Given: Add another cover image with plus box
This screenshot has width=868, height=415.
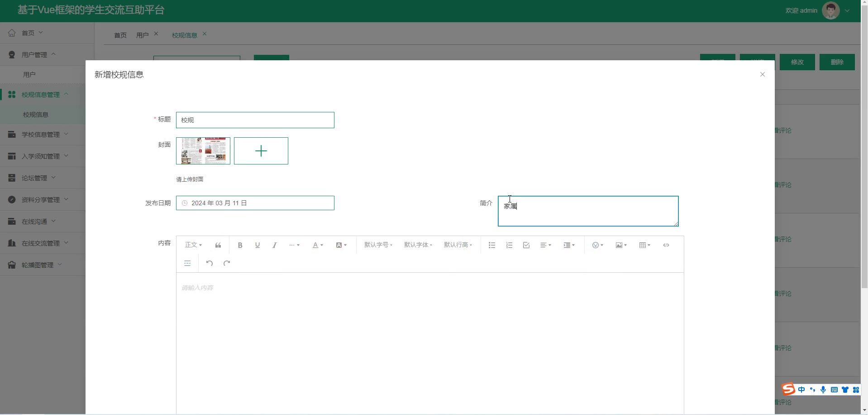Looking at the screenshot, I should click(261, 151).
